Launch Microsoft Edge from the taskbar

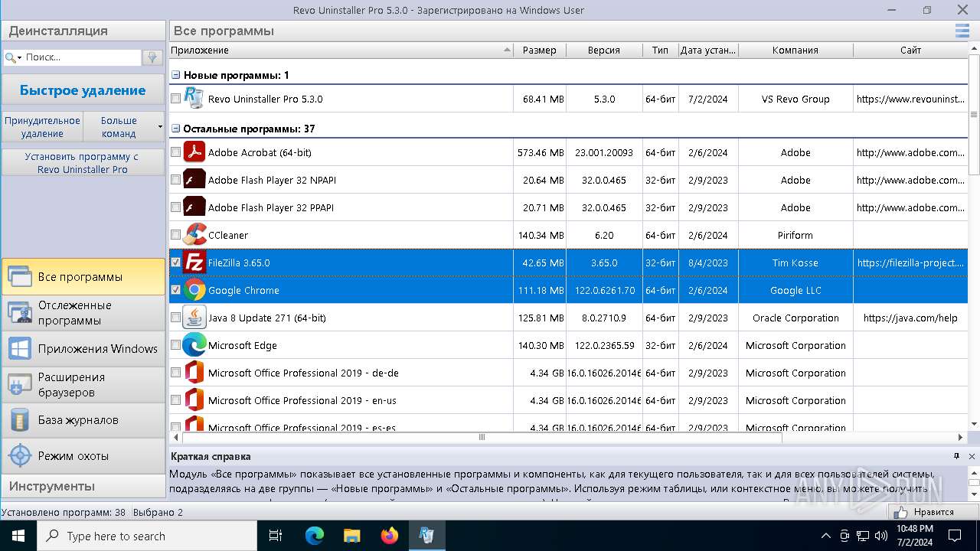[x=315, y=536]
